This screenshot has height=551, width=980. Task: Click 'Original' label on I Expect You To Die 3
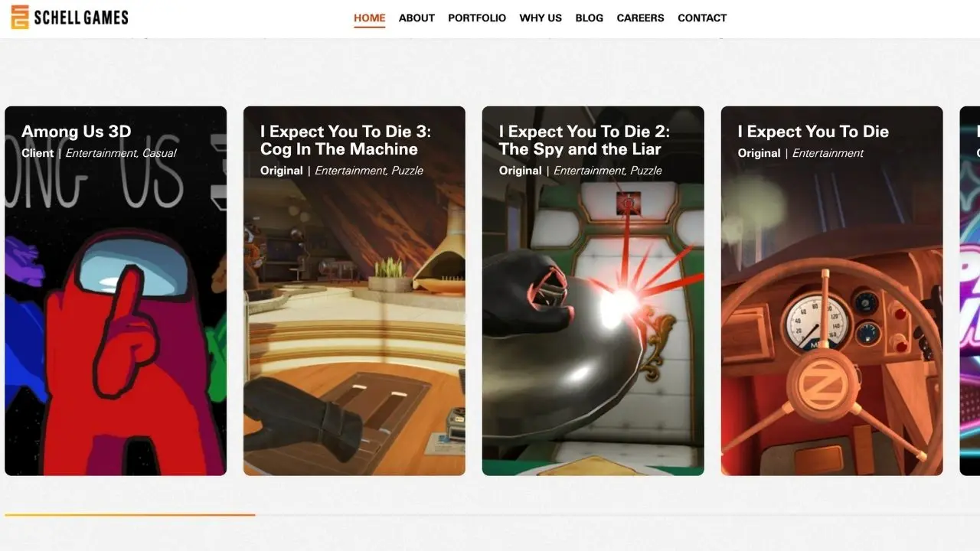pos(282,171)
